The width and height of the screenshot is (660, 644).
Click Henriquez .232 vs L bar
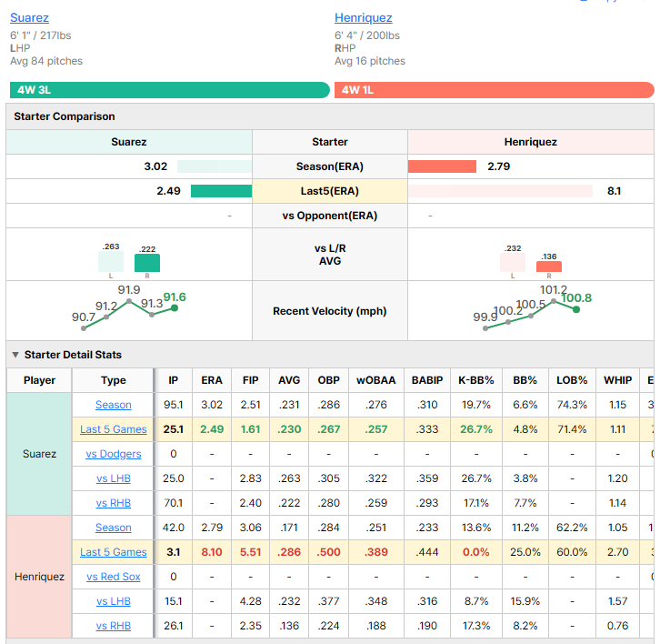click(x=513, y=262)
